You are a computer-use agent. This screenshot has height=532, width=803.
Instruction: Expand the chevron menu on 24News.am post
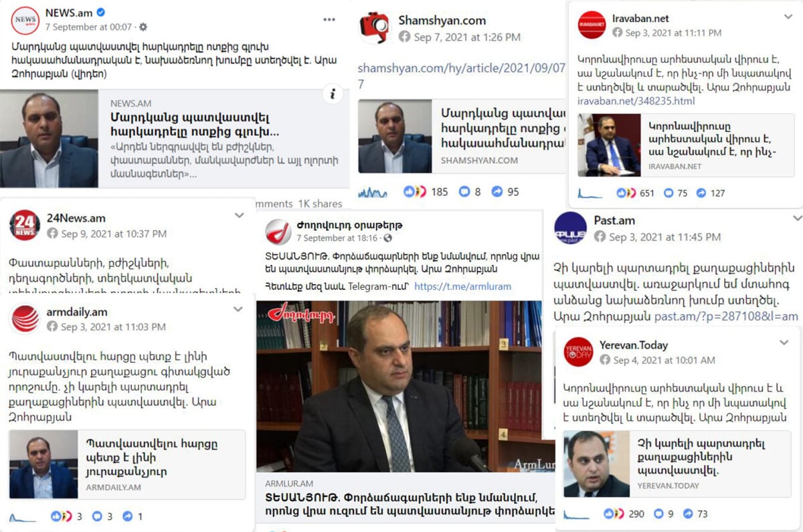238,215
